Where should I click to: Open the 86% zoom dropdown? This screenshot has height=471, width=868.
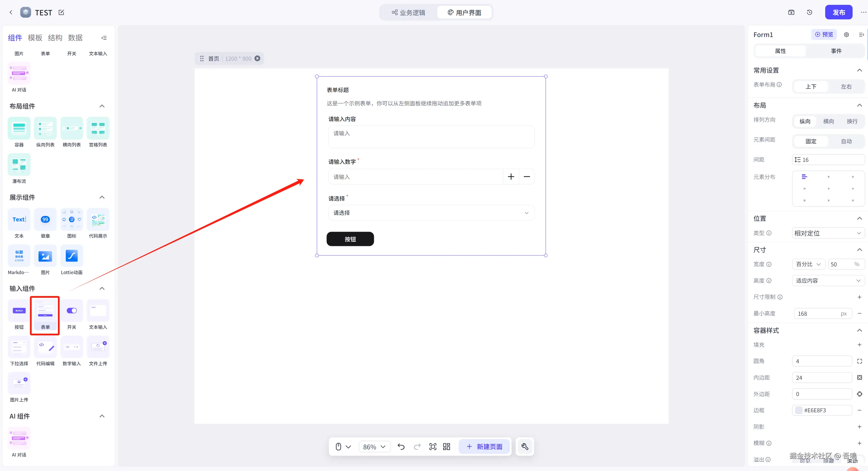click(374, 446)
